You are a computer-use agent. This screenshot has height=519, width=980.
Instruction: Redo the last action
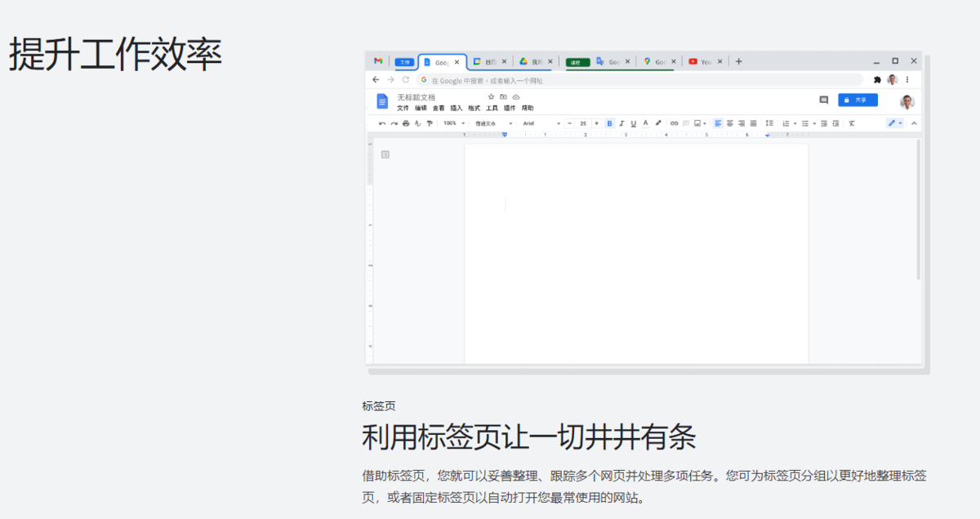394,123
